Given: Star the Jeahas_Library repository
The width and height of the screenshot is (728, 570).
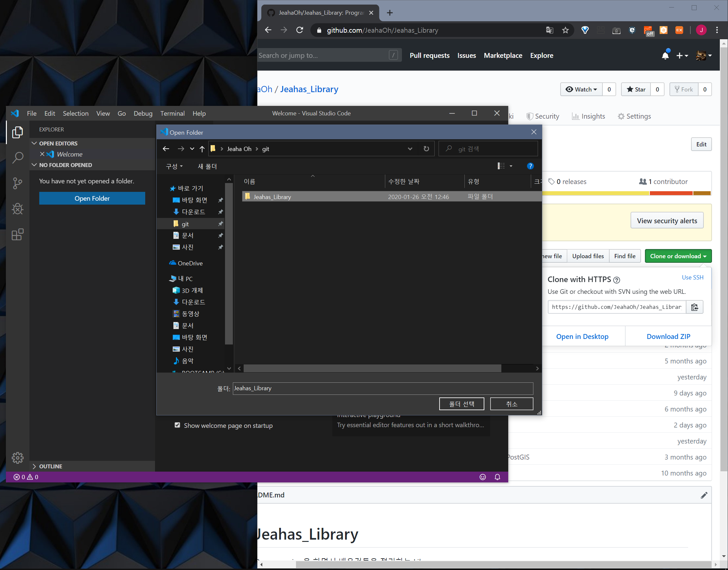Looking at the screenshot, I should tap(636, 89).
